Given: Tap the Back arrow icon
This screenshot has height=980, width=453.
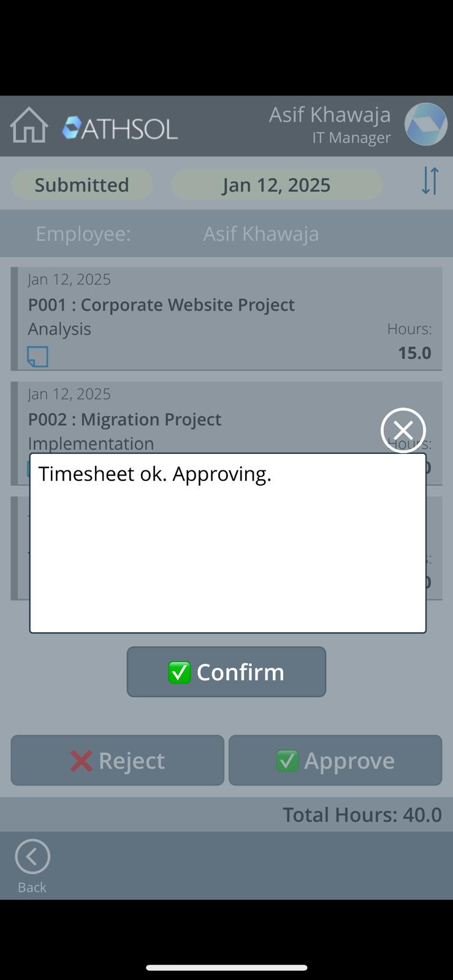Looking at the screenshot, I should point(32,856).
